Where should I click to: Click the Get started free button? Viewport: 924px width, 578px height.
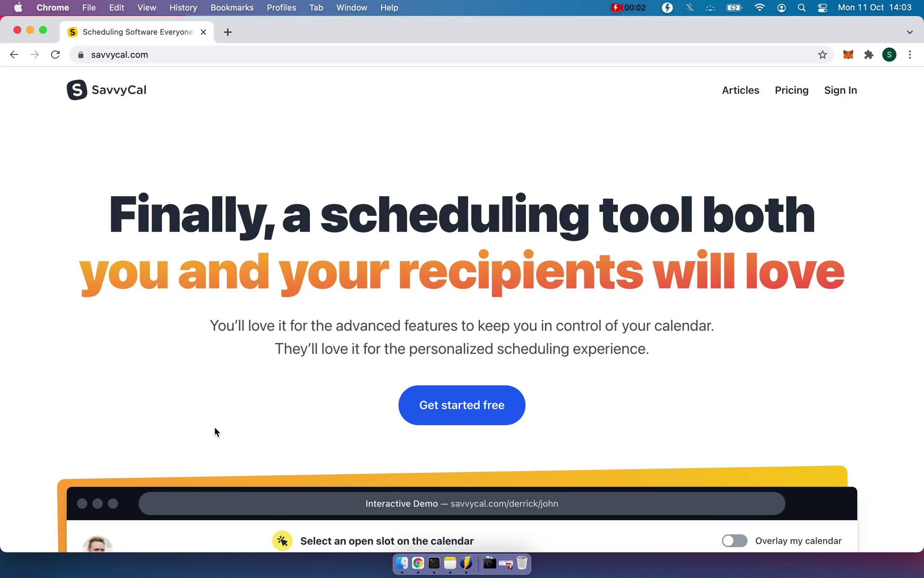click(x=462, y=405)
